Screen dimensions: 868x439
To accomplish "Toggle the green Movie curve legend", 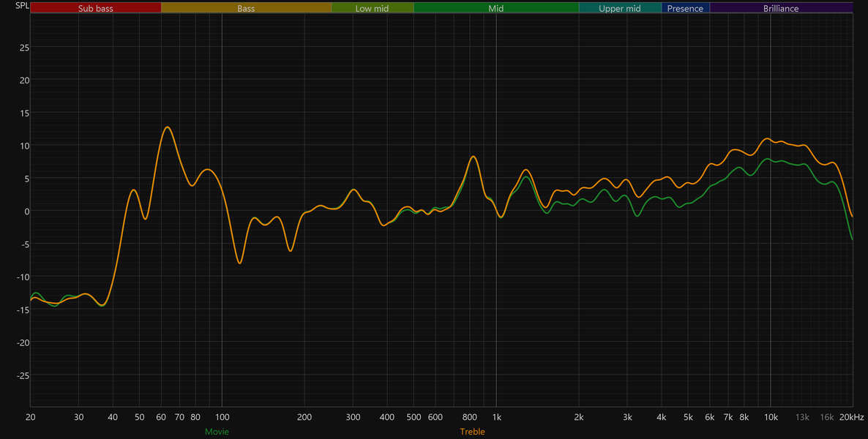I will click(217, 432).
